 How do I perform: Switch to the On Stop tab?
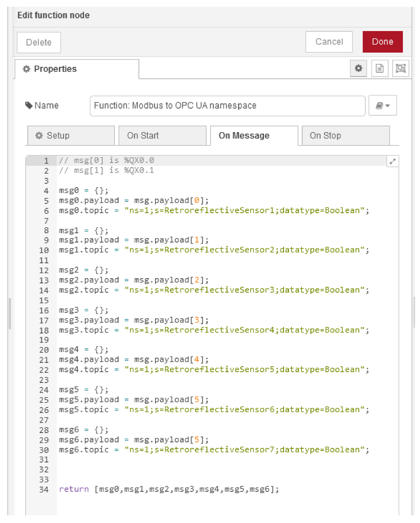point(346,136)
